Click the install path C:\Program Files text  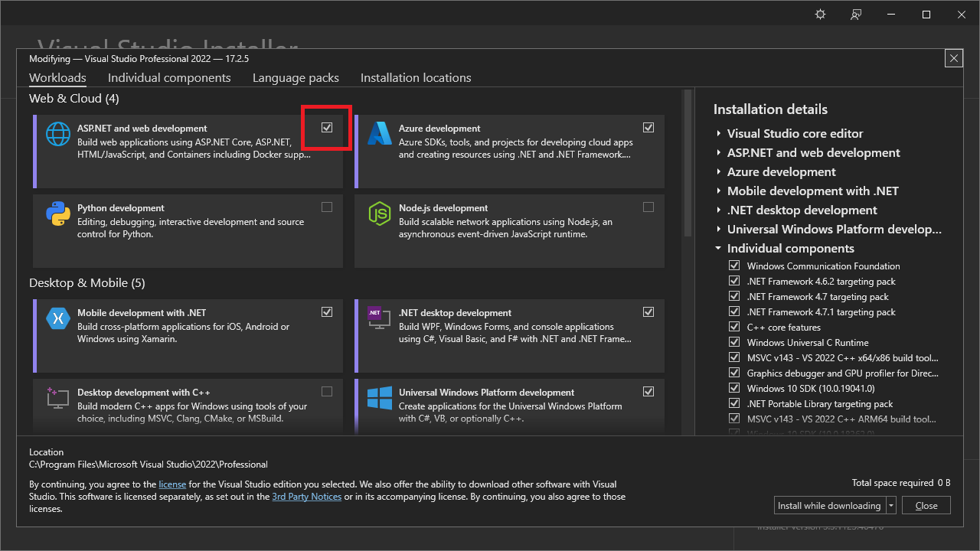pos(149,465)
